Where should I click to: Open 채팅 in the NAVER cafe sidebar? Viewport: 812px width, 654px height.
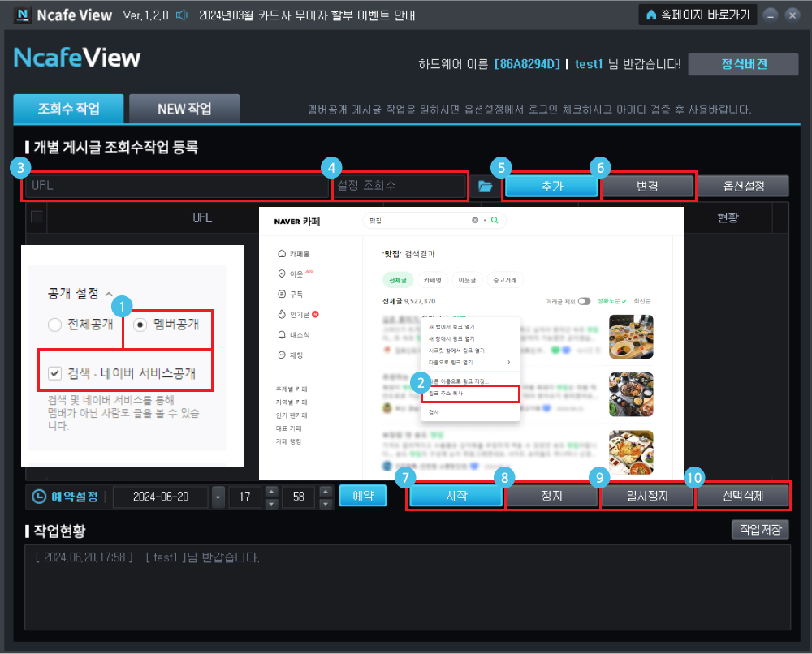coord(291,355)
